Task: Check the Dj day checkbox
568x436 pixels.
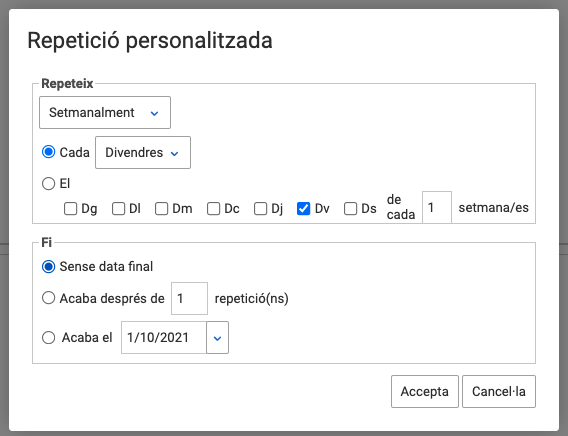Action: [260, 209]
